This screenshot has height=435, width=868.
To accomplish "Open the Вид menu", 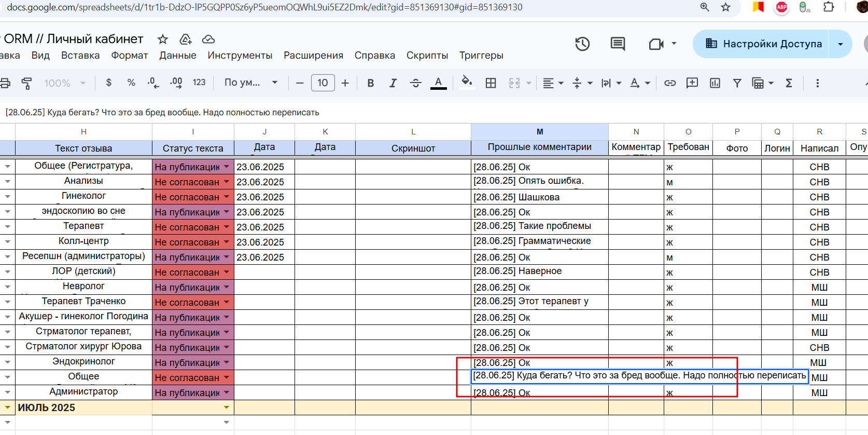I will (x=40, y=56).
